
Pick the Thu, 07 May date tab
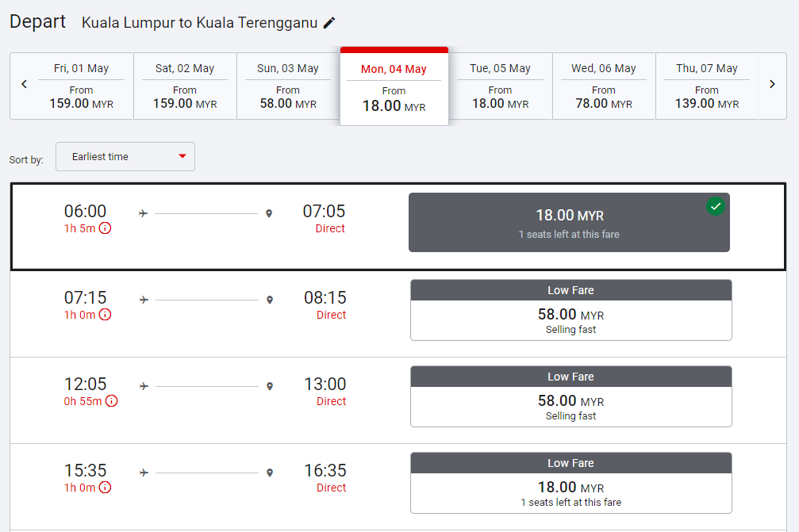(706, 86)
